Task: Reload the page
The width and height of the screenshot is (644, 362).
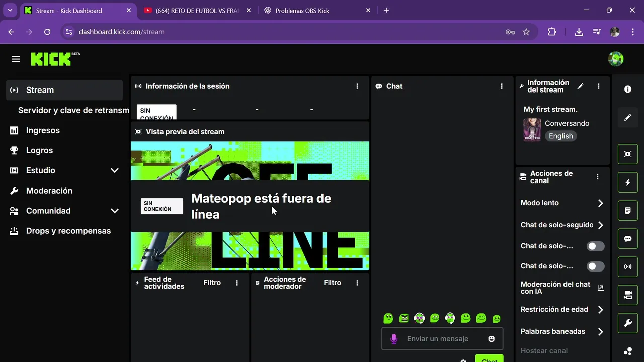Action: pyautogui.click(x=47, y=32)
